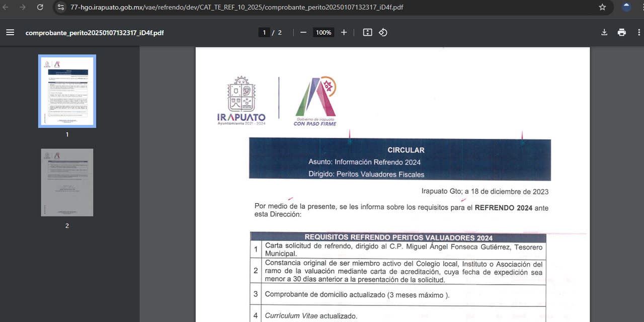The image size is (644, 322).
Task: Click the CIRCULAR heading text
Action: [x=406, y=150]
